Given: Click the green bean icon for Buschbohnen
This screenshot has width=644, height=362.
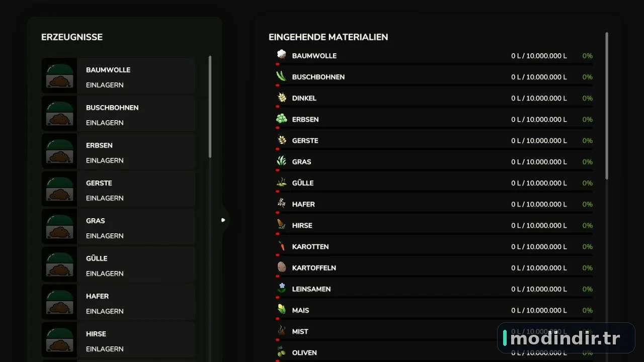Looking at the screenshot, I should (281, 76).
